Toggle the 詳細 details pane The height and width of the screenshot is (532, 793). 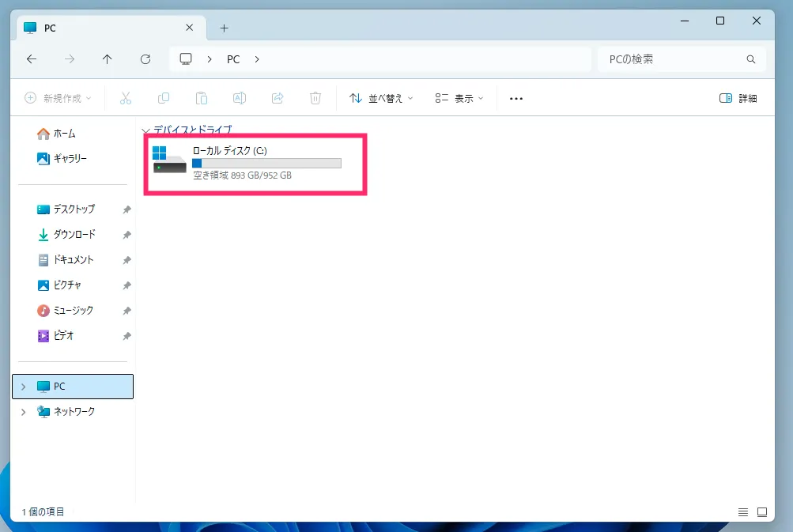click(x=738, y=98)
